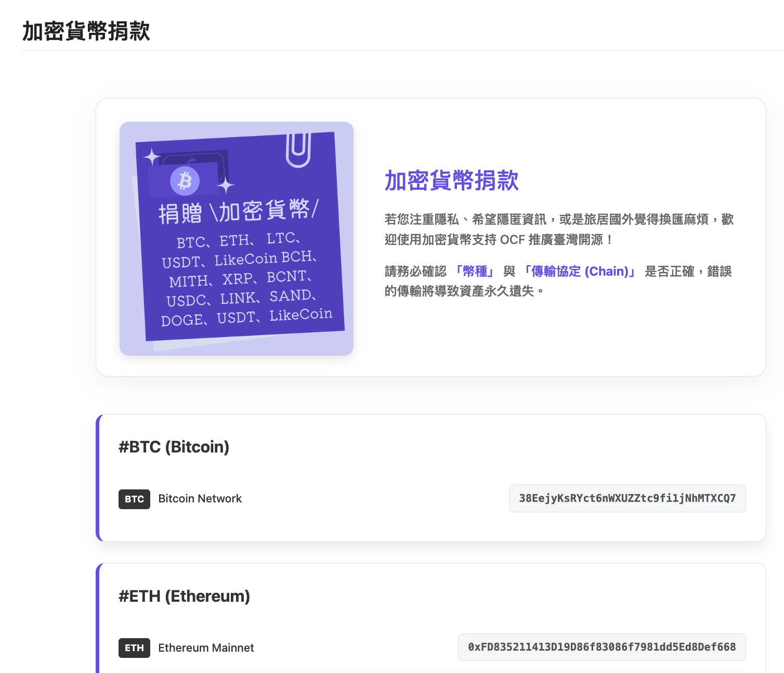Click the 「傳輸協定 (Chain)」 highlighted link
784x673 pixels.
(579, 271)
